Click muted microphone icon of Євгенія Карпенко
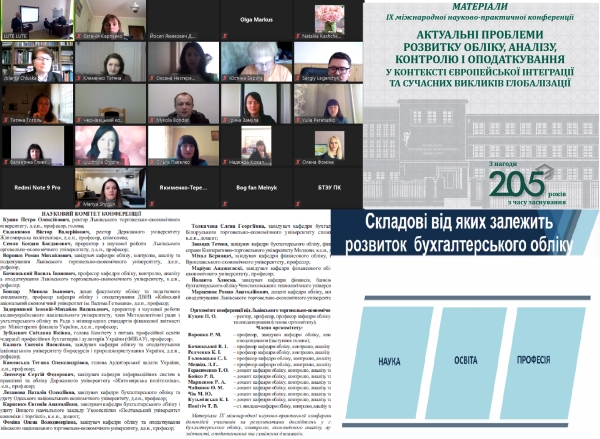 click(79, 36)
